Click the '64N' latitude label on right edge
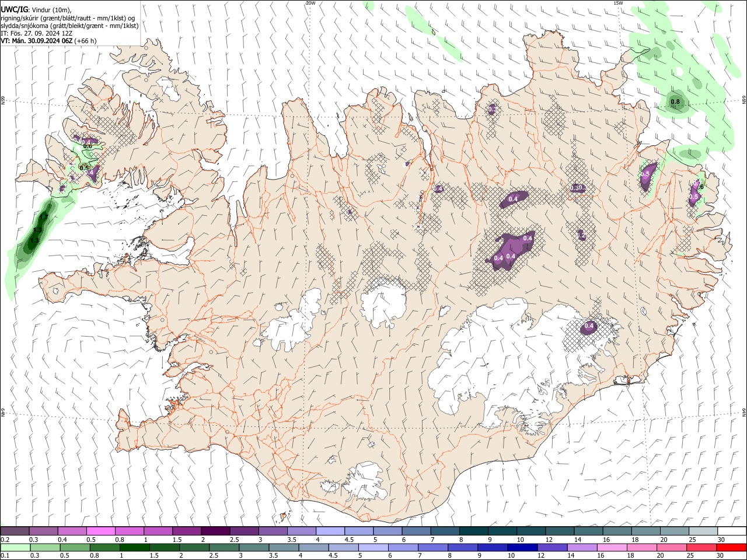 pos(744,412)
